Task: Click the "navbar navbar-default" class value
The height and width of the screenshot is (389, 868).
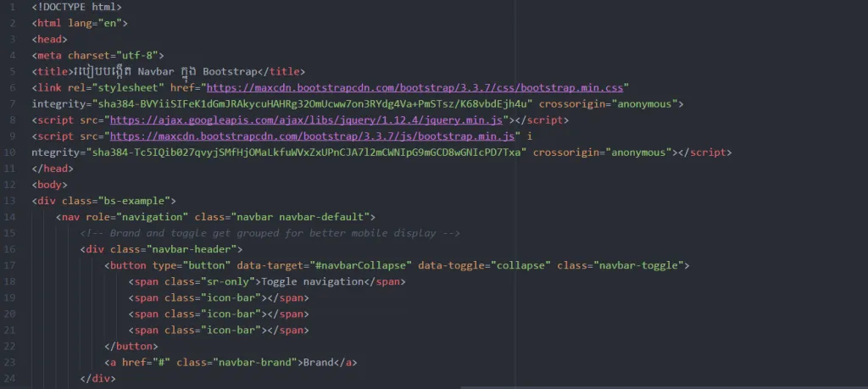Action: point(301,217)
